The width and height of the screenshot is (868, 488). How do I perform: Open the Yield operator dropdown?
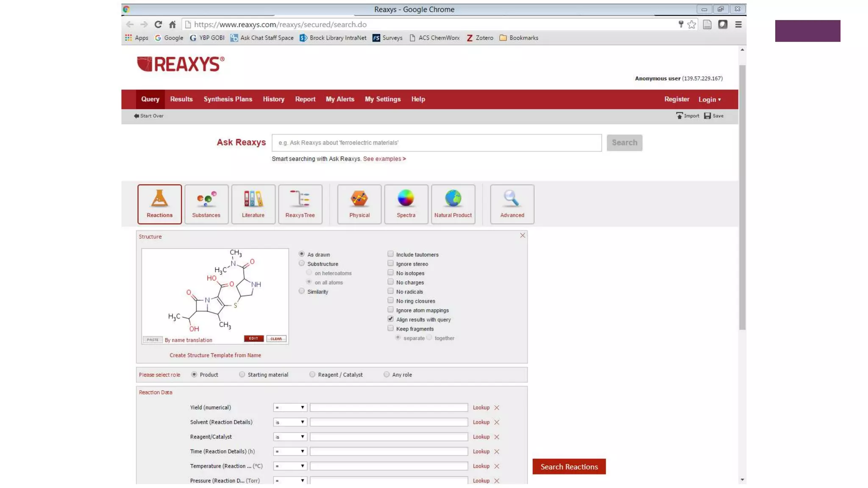pos(289,408)
